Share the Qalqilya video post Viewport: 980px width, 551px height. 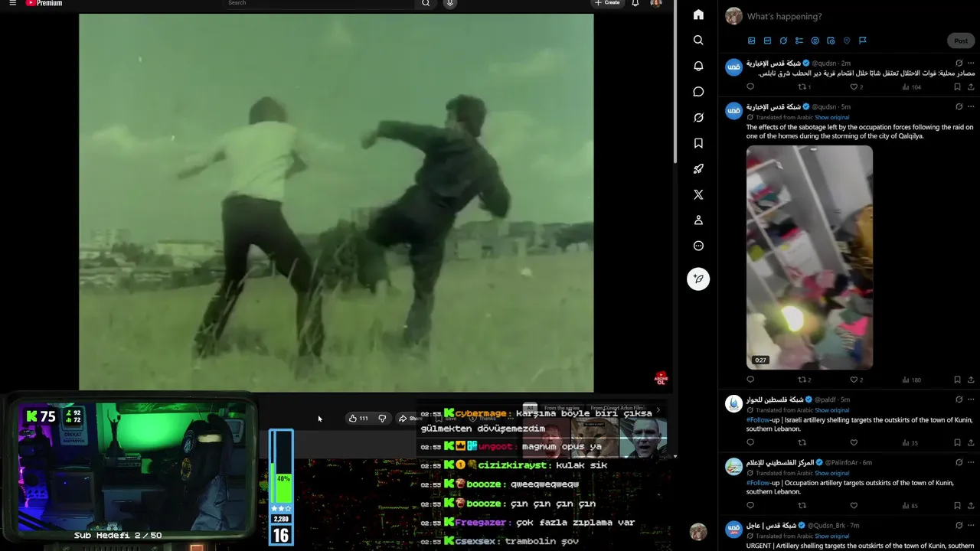click(972, 380)
